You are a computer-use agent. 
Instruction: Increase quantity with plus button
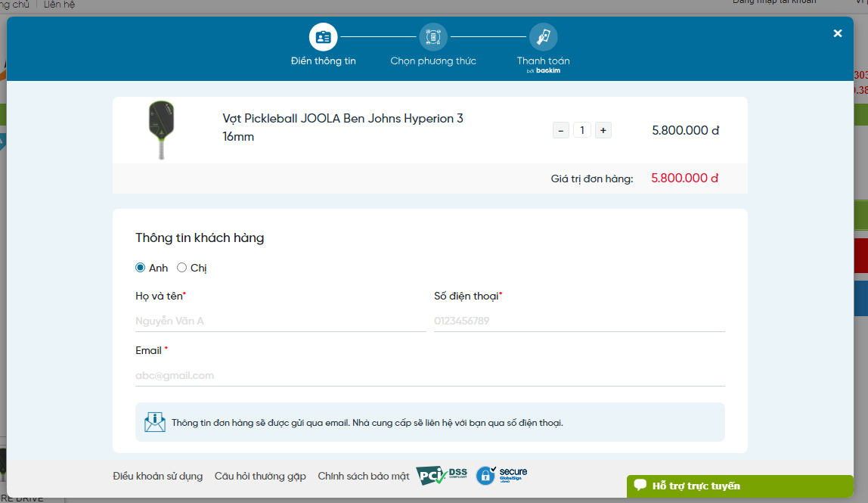pos(603,130)
